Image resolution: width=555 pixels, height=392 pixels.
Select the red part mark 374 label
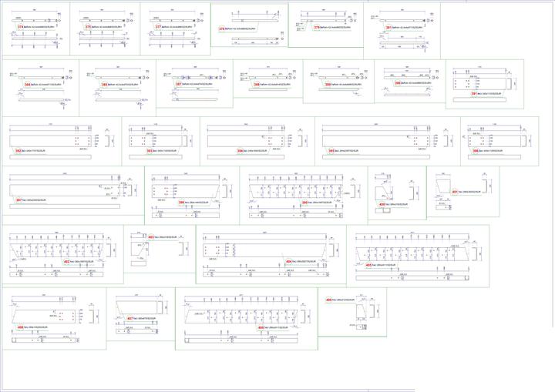(21, 27)
